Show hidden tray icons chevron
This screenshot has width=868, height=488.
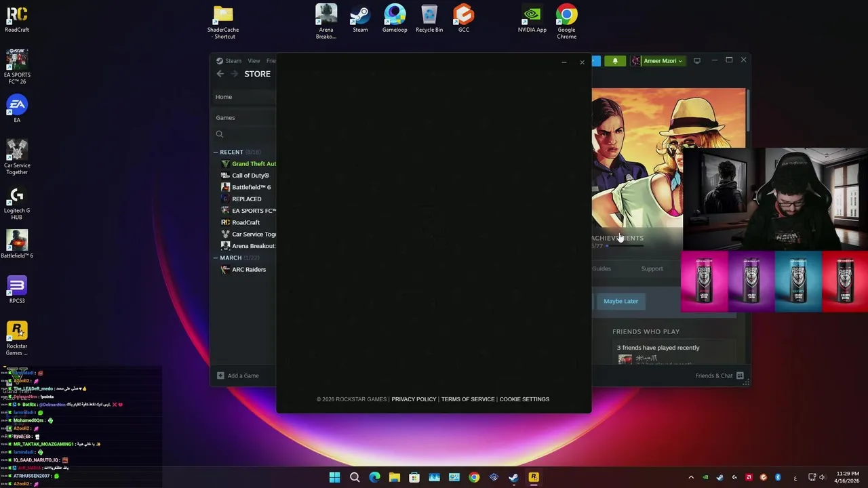691,477
